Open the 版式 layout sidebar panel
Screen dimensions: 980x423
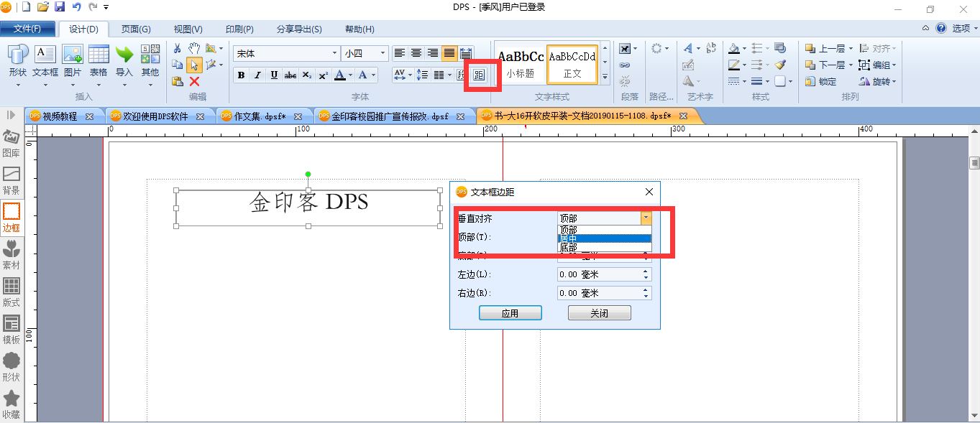(x=11, y=293)
